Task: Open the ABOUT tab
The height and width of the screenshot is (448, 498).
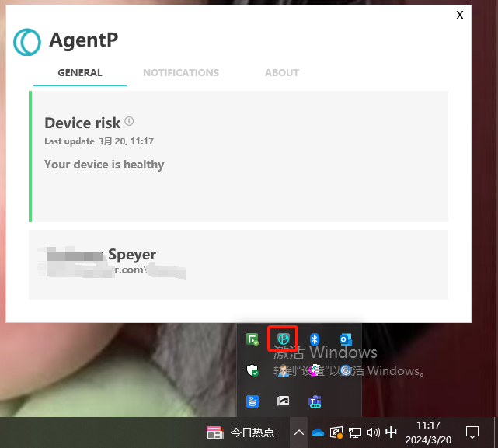Action: pos(282,73)
